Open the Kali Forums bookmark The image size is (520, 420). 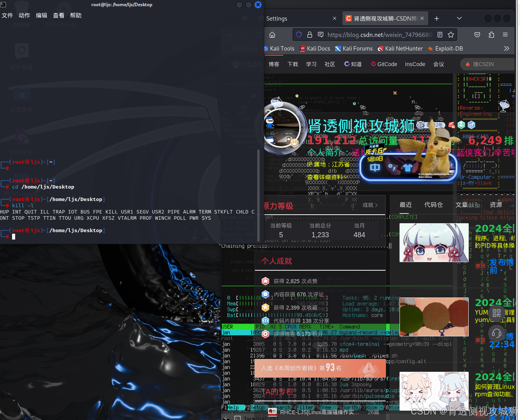point(354,49)
